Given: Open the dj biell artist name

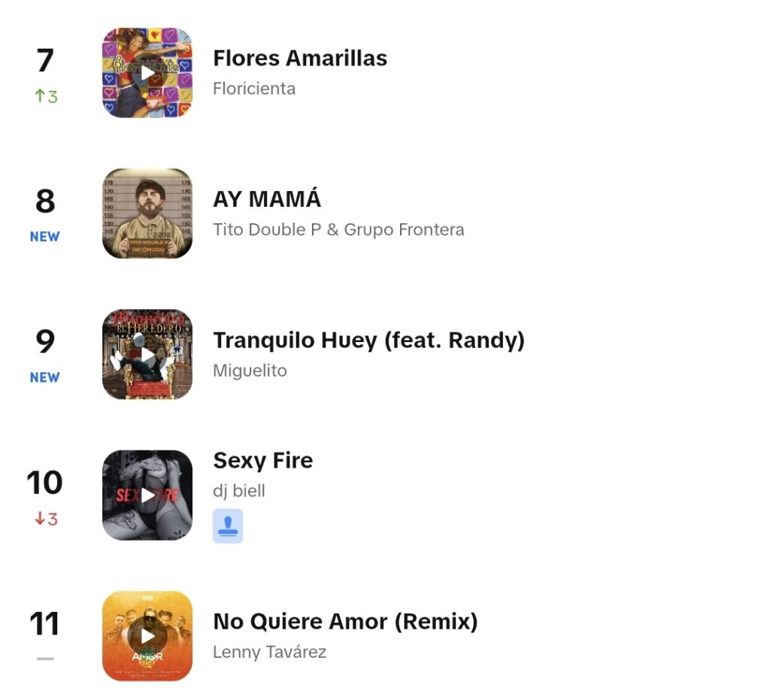Looking at the screenshot, I should point(238,491).
